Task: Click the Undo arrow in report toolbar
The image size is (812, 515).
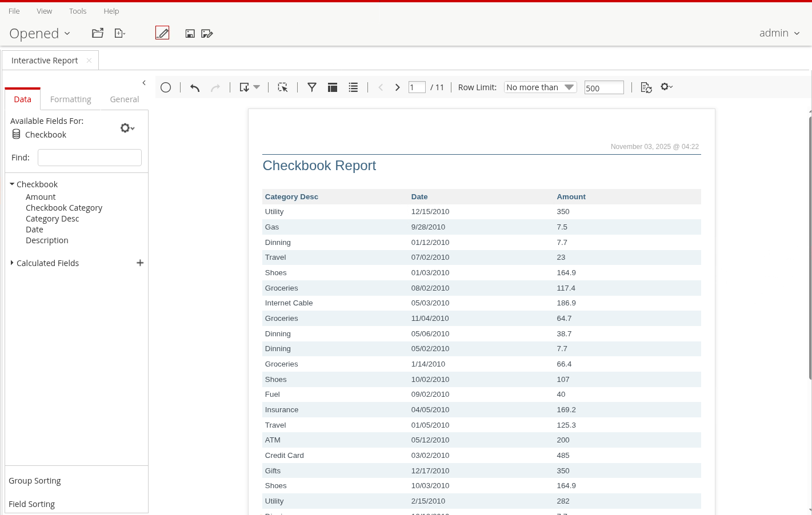Action: 195,87
